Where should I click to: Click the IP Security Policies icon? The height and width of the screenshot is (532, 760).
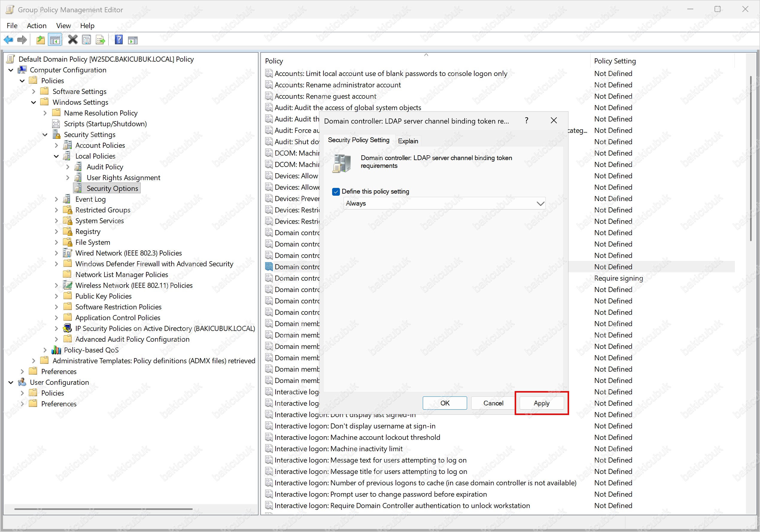[68, 329]
